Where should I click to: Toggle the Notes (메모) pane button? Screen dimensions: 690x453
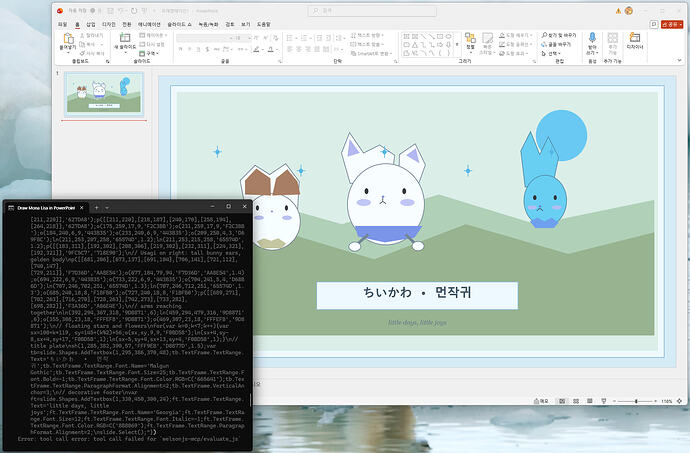click(541, 401)
